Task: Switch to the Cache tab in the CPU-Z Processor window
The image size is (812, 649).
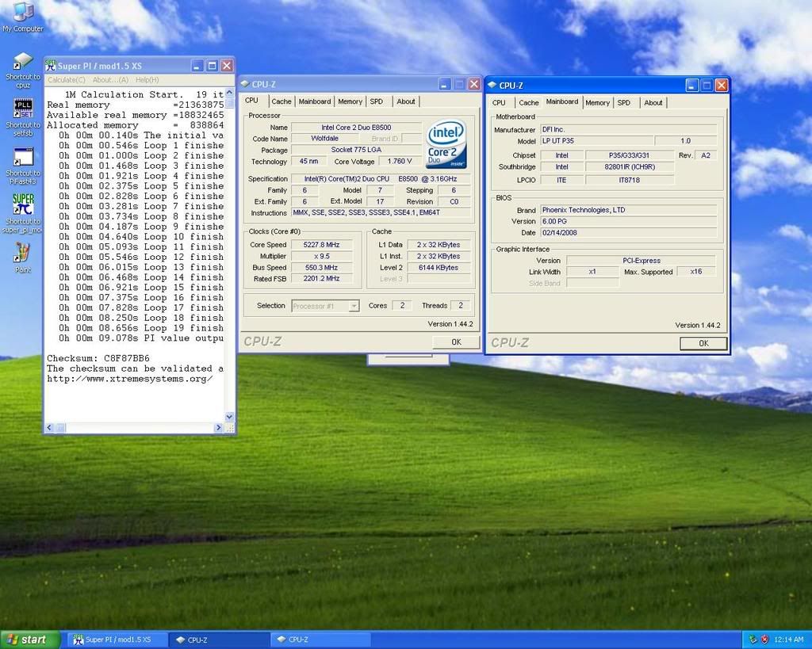Action: point(282,101)
